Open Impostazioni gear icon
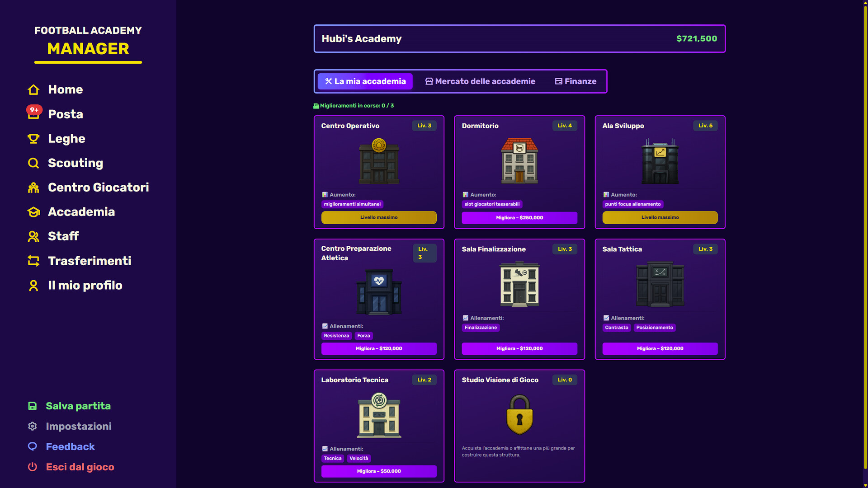This screenshot has width=868, height=488. tap(33, 426)
